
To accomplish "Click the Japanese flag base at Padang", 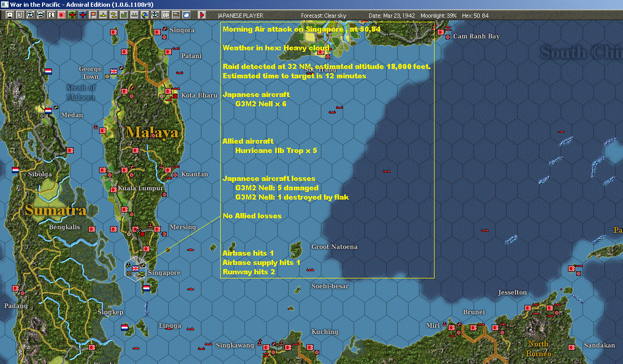I will pyautogui.click(x=16, y=289).
